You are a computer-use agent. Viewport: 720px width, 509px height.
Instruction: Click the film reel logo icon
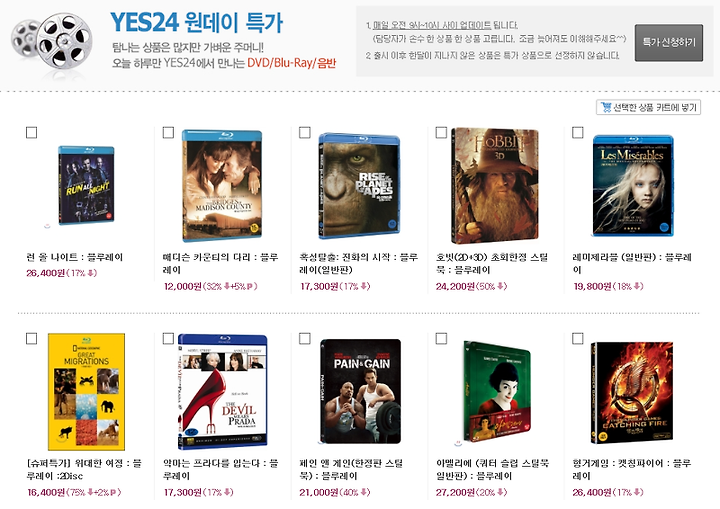pyautogui.click(x=52, y=40)
